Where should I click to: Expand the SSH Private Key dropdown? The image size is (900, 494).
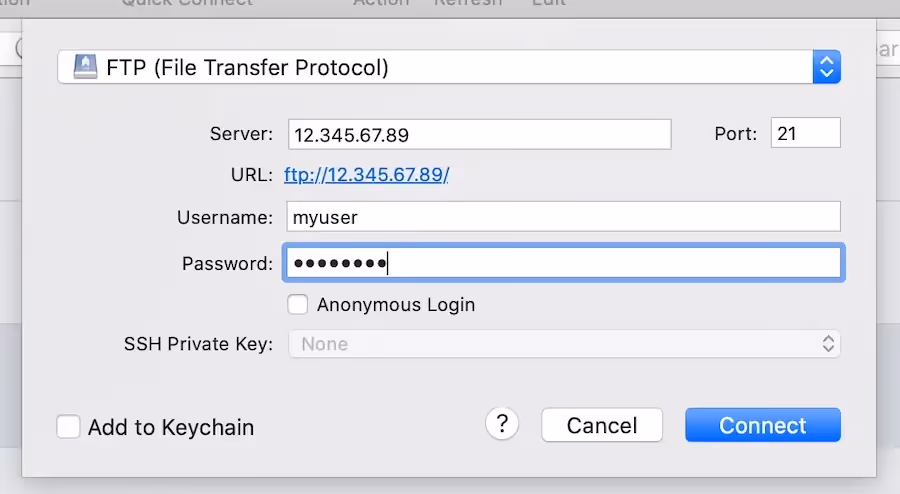(x=564, y=344)
